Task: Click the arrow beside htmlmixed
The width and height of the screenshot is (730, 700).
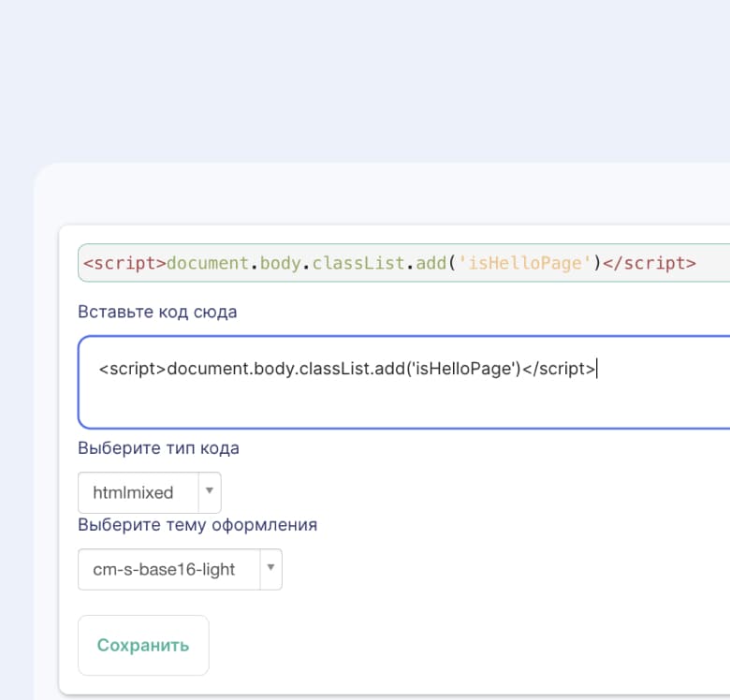Action: (x=210, y=490)
